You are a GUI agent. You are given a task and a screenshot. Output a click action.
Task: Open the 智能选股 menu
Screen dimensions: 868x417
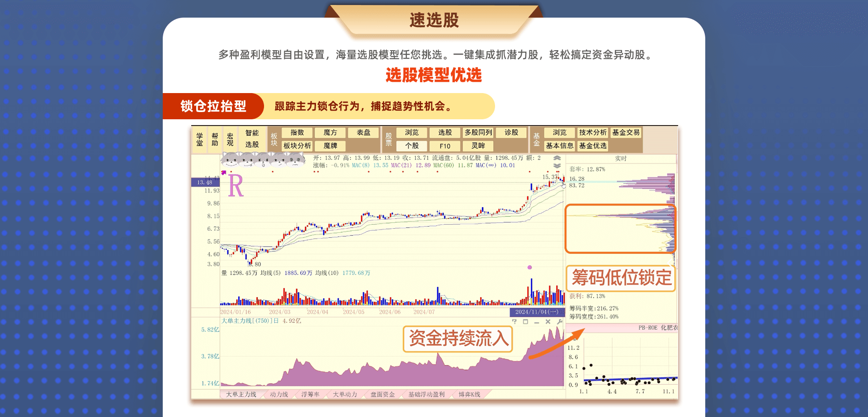pyautogui.click(x=252, y=139)
